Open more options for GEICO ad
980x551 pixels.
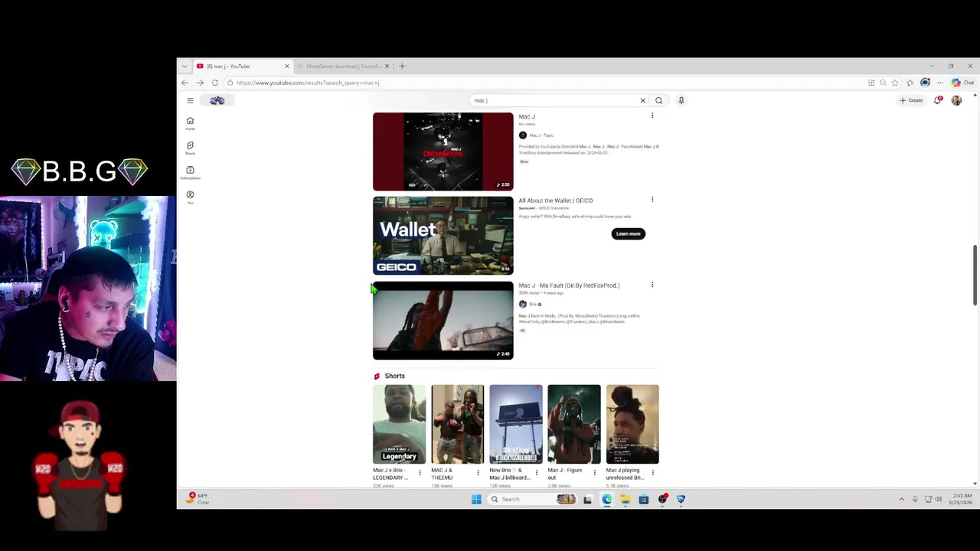[x=652, y=200]
